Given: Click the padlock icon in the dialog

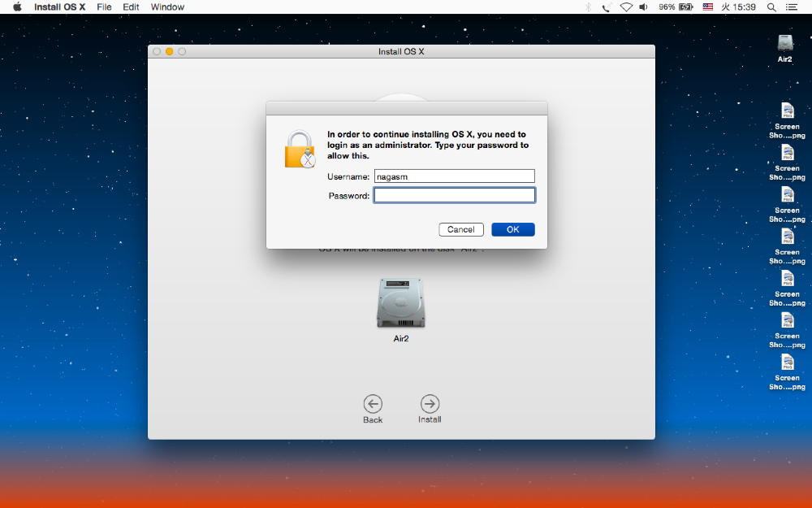Looking at the screenshot, I should [x=300, y=150].
